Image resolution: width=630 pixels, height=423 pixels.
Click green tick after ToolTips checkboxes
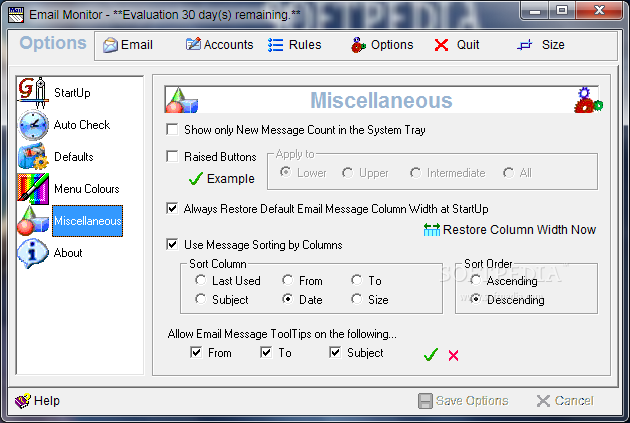pyautogui.click(x=431, y=355)
